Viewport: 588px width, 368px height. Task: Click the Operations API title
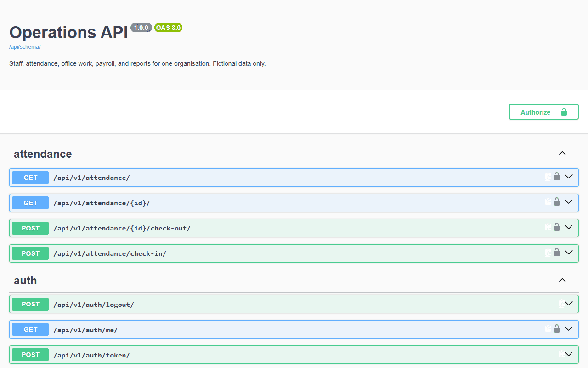tap(68, 32)
